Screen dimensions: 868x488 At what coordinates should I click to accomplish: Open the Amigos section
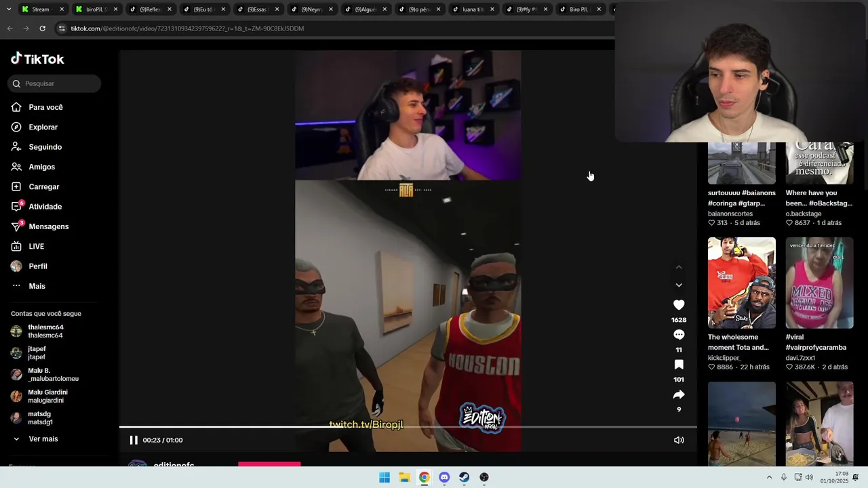33,167
